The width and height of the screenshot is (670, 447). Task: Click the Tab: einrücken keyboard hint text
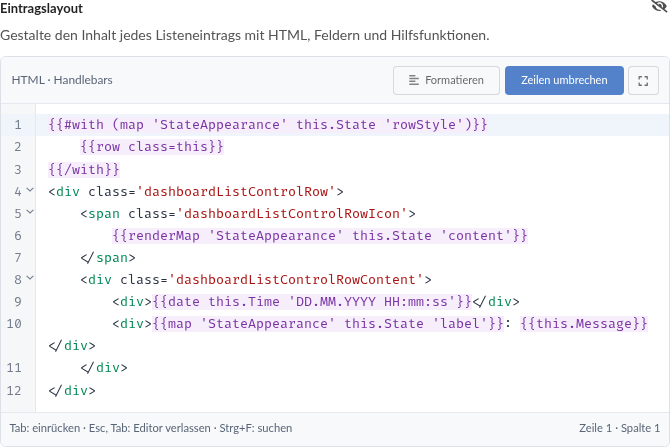(x=45, y=428)
